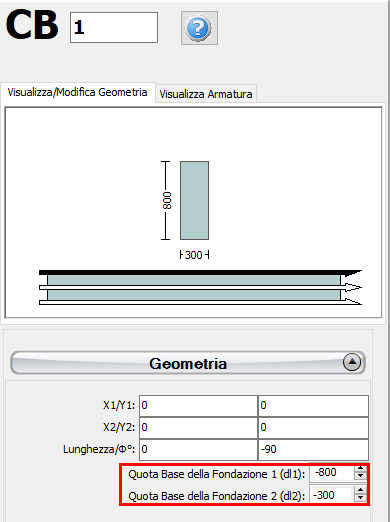Click the 800 height dimension label
390x522 pixels.
click(x=167, y=200)
